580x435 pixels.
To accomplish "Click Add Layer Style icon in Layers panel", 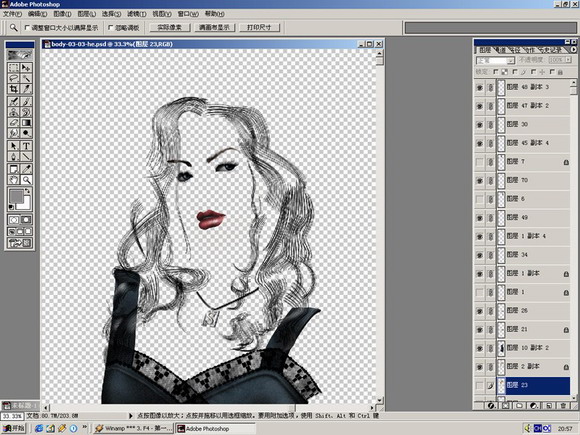I will tap(491, 406).
